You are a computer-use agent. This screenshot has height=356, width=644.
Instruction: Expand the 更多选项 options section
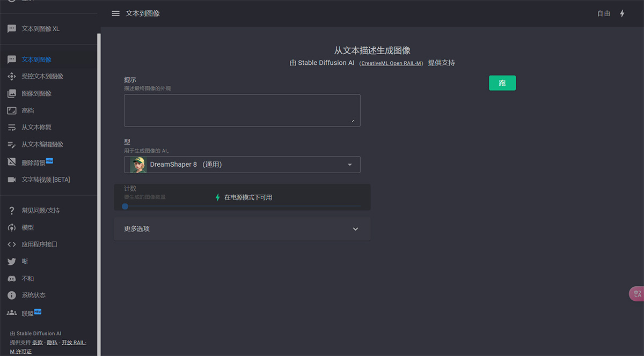click(x=241, y=228)
